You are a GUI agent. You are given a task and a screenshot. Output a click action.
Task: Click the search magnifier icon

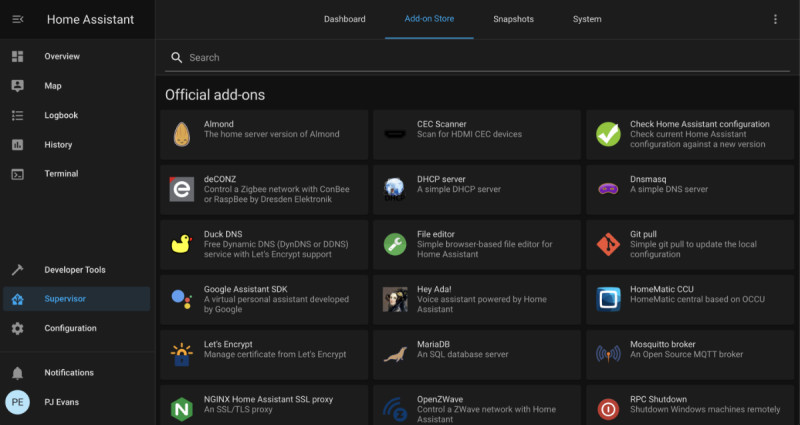point(177,58)
